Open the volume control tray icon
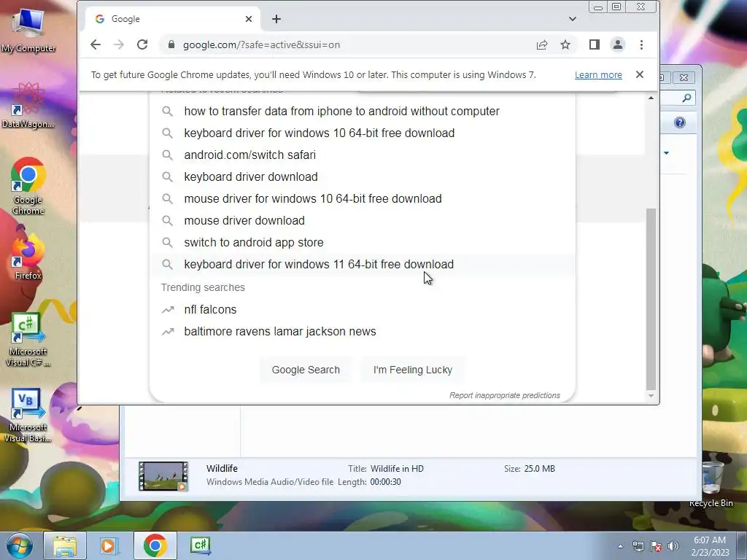747x560 pixels. [x=673, y=546]
